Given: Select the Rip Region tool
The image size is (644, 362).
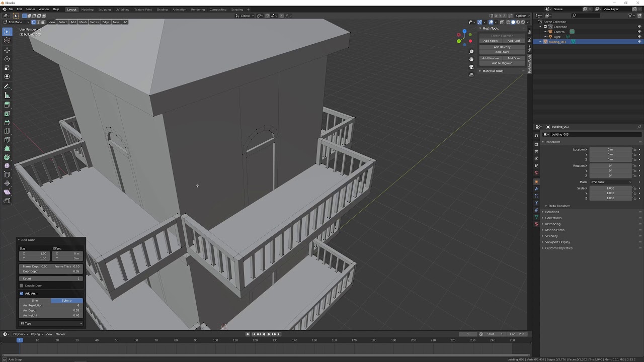Looking at the screenshot, I should click(7, 201).
